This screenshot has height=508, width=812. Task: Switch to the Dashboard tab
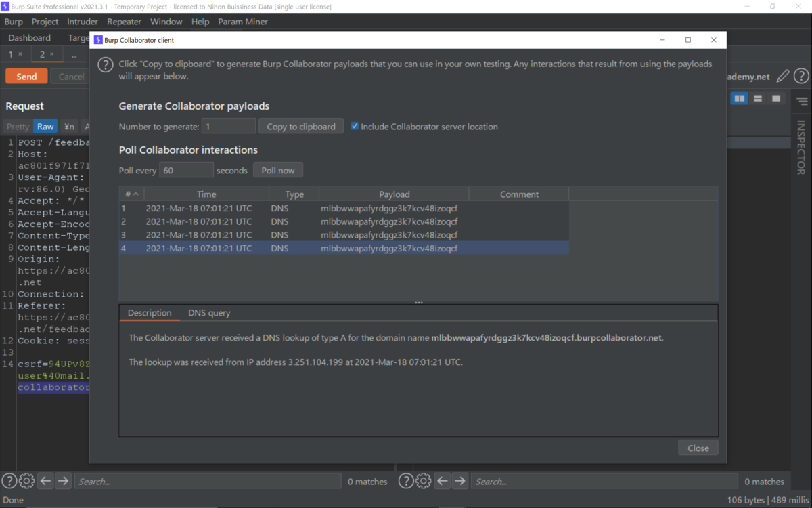point(30,38)
